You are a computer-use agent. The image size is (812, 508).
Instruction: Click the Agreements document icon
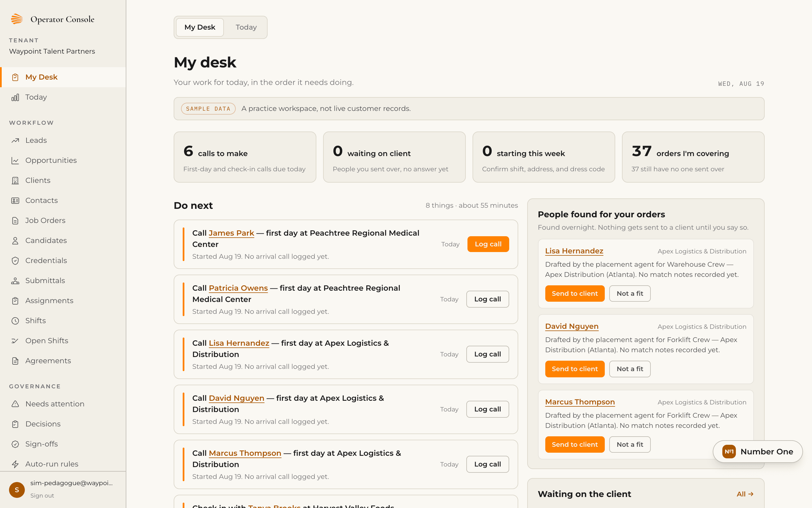point(15,361)
